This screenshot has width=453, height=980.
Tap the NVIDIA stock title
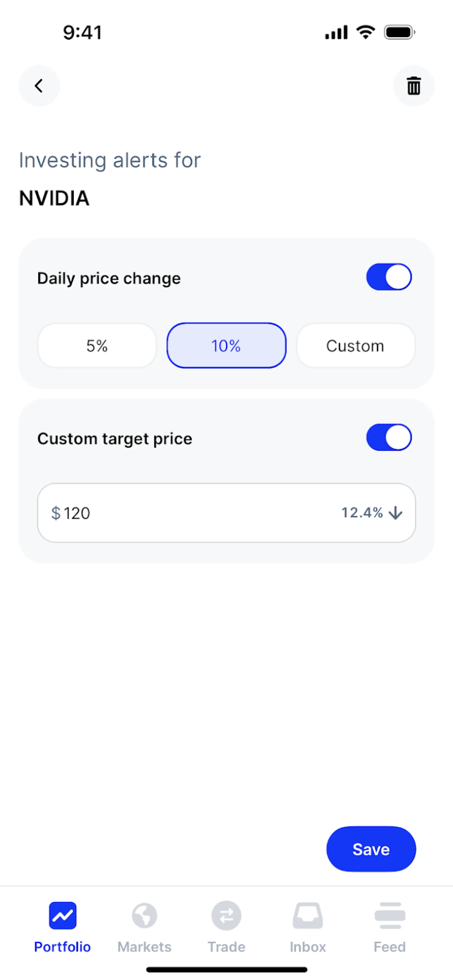click(x=55, y=198)
